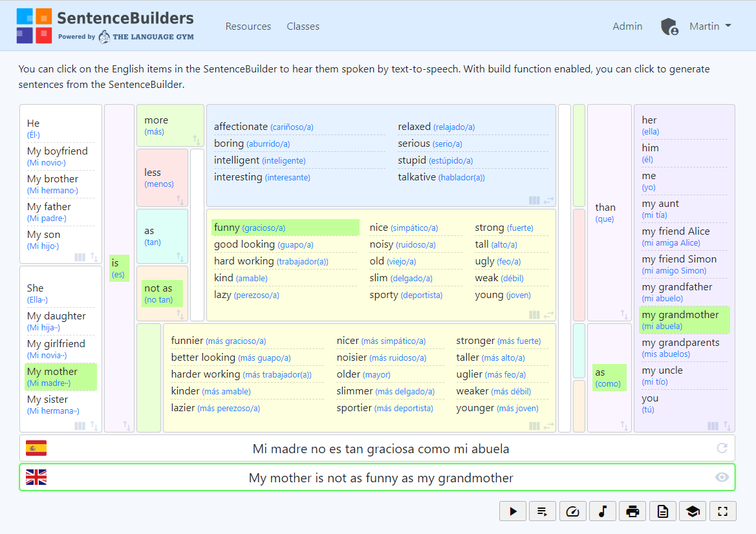Click the columns icon in She box
The image size is (756, 534).
tap(80, 426)
